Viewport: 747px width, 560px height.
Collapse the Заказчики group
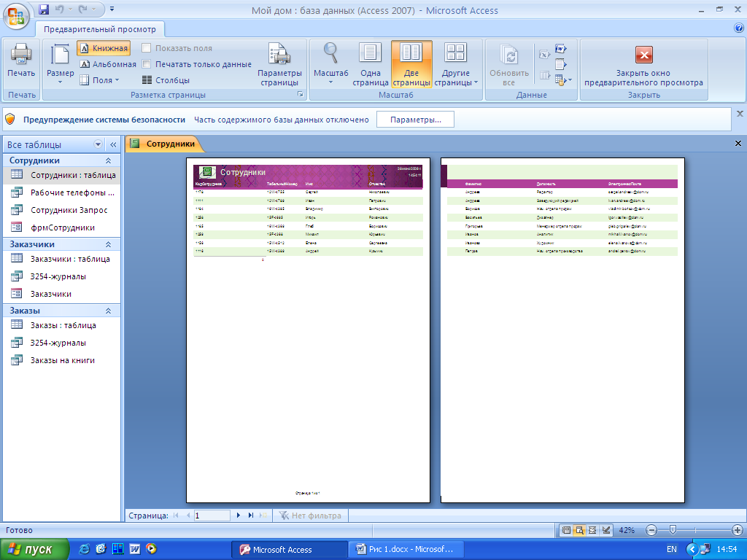(x=108, y=244)
